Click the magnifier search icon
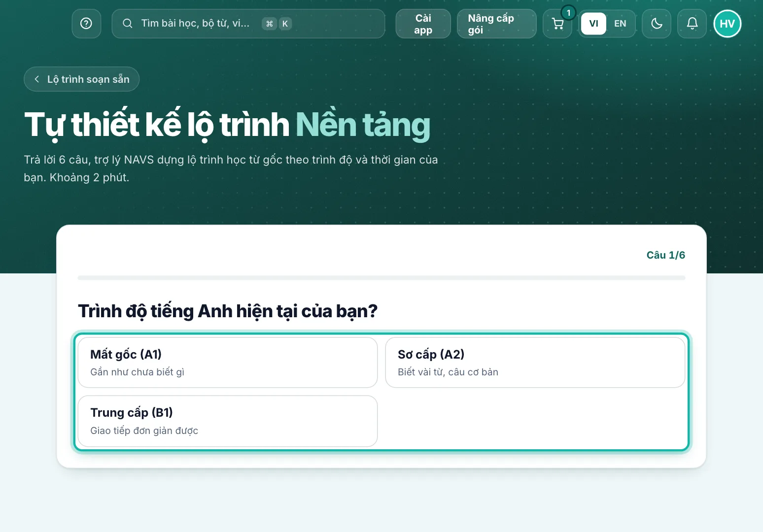Image resolution: width=763 pixels, height=532 pixels. pyautogui.click(x=127, y=24)
